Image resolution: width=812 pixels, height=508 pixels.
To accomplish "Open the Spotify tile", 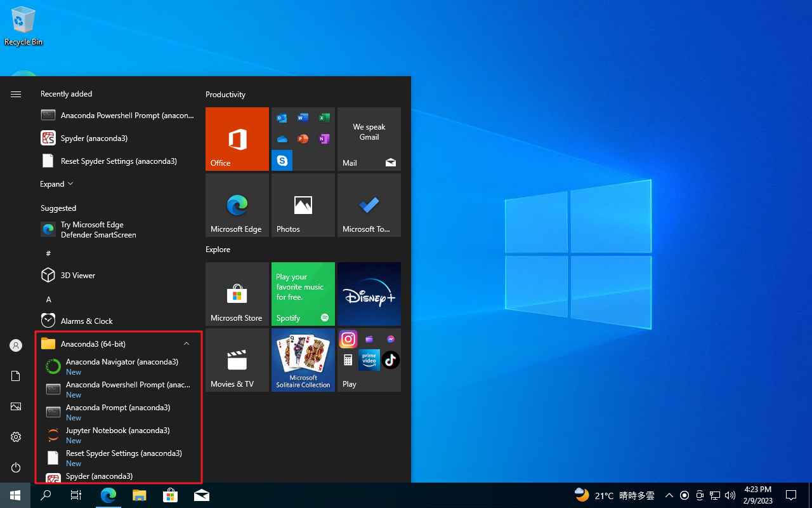I will pyautogui.click(x=303, y=294).
